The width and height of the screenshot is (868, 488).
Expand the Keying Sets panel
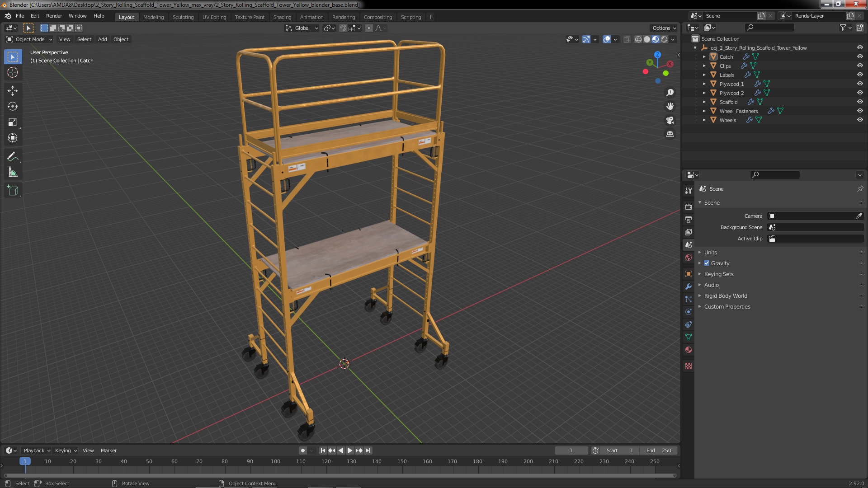pyautogui.click(x=719, y=274)
